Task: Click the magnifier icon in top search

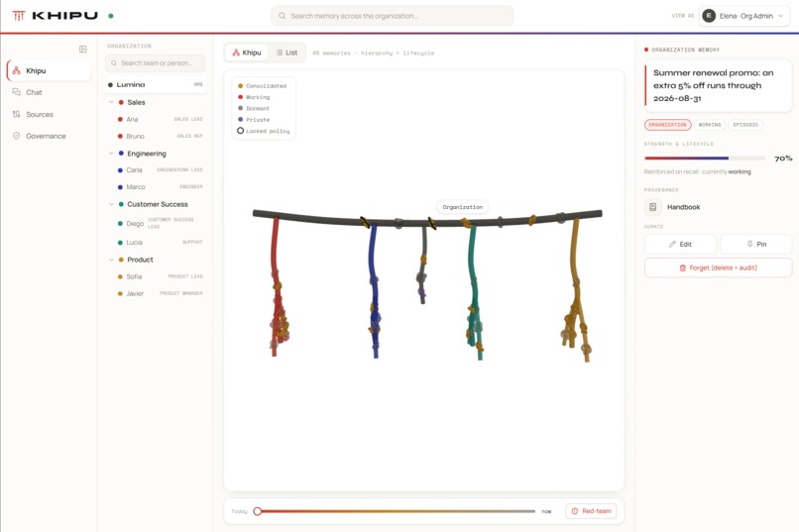Action: pyautogui.click(x=282, y=16)
